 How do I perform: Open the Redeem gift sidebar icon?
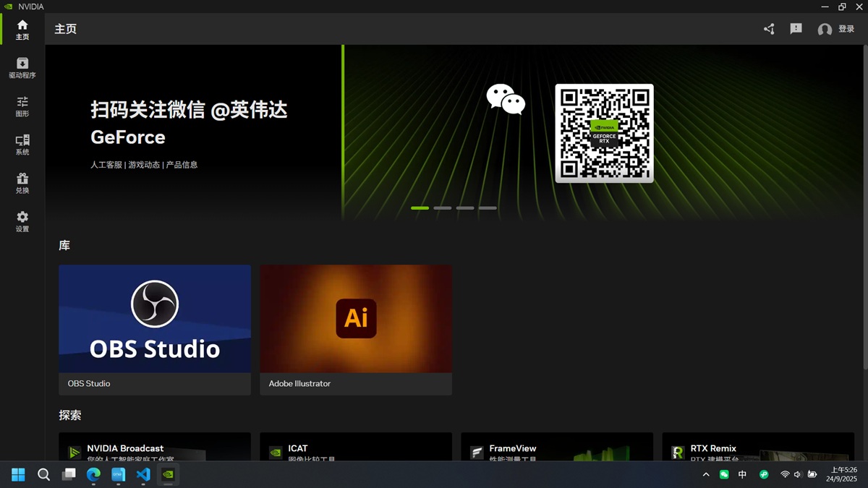[x=22, y=183]
